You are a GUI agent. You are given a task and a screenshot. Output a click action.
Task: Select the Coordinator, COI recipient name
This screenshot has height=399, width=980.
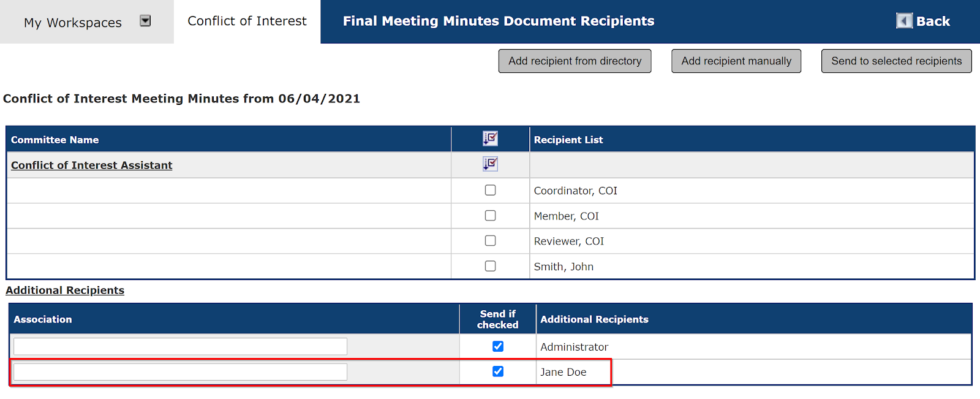tap(576, 191)
